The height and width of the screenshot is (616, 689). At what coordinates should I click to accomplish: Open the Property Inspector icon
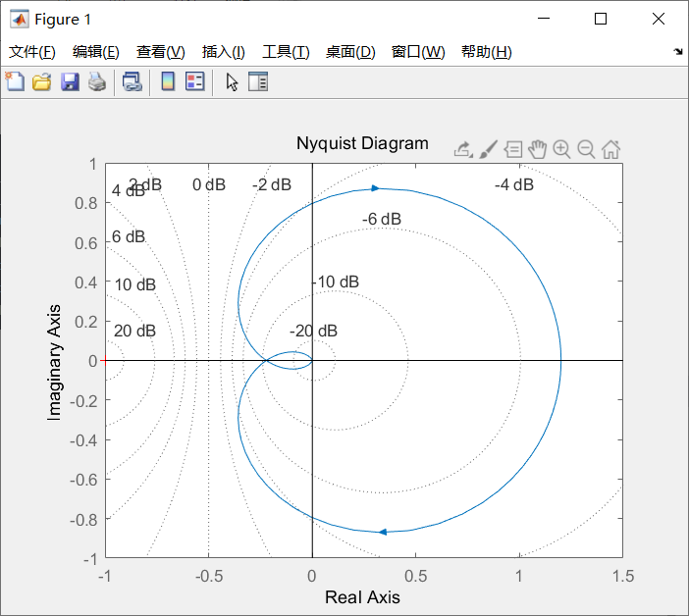pyautogui.click(x=258, y=81)
